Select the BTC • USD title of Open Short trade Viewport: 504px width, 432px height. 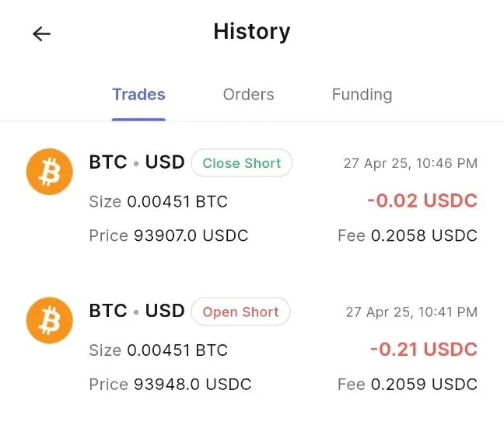(137, 312)
